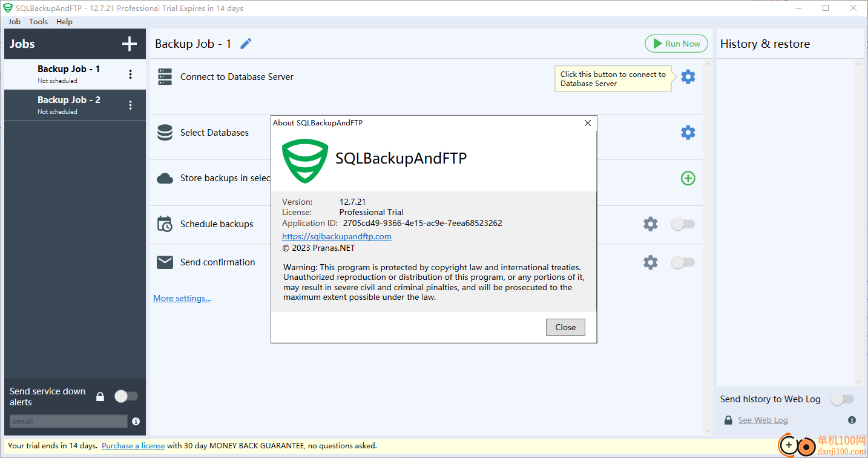Toggle Schedule backups switch
This screenshot has height=458, width=868.
(x=683, y=224)
